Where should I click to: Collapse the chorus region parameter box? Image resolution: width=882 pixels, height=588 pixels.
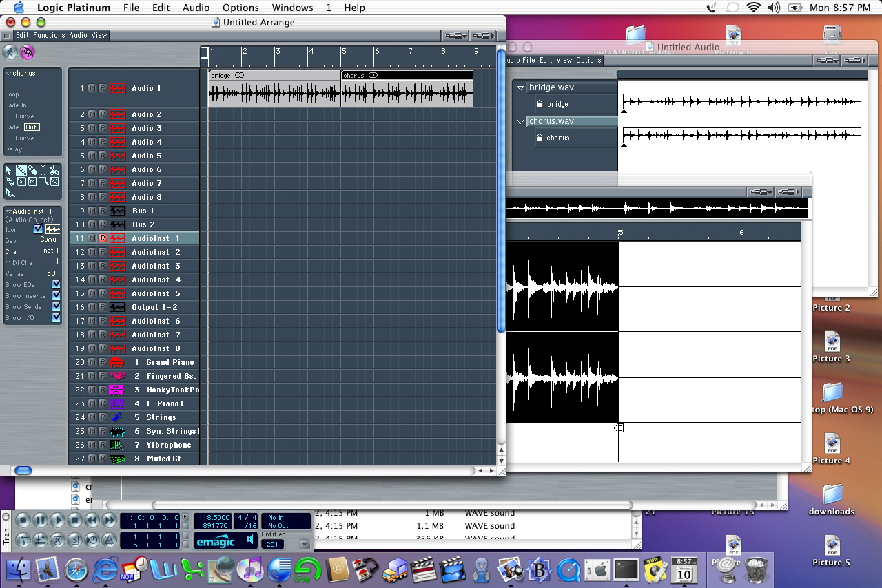tap(8, 73)
